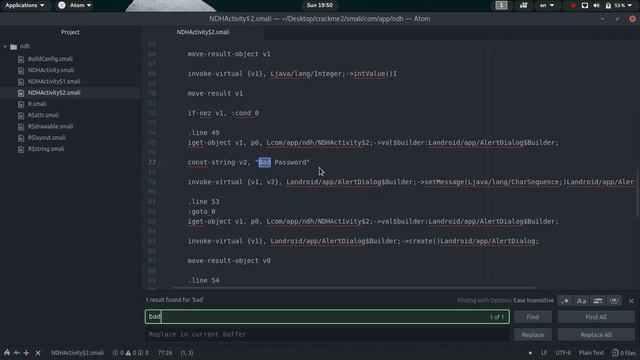Click the Find All button

click(596, 317)
